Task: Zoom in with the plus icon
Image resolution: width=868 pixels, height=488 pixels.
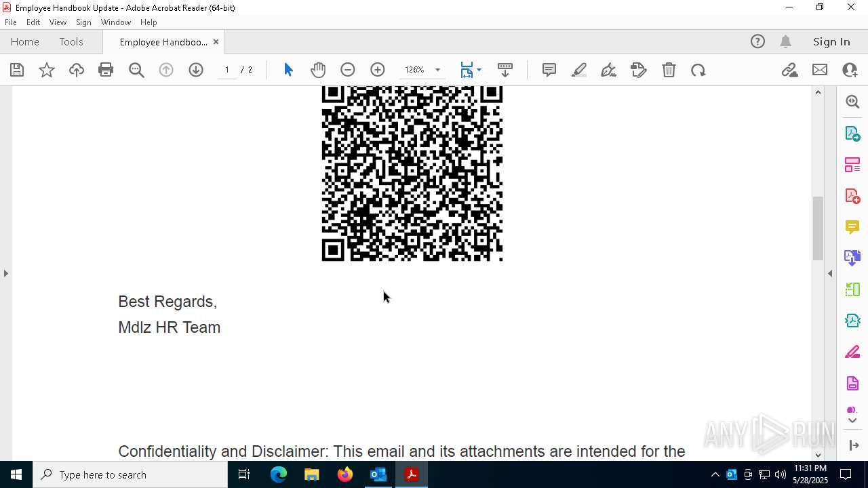Action: click(378, 70)
